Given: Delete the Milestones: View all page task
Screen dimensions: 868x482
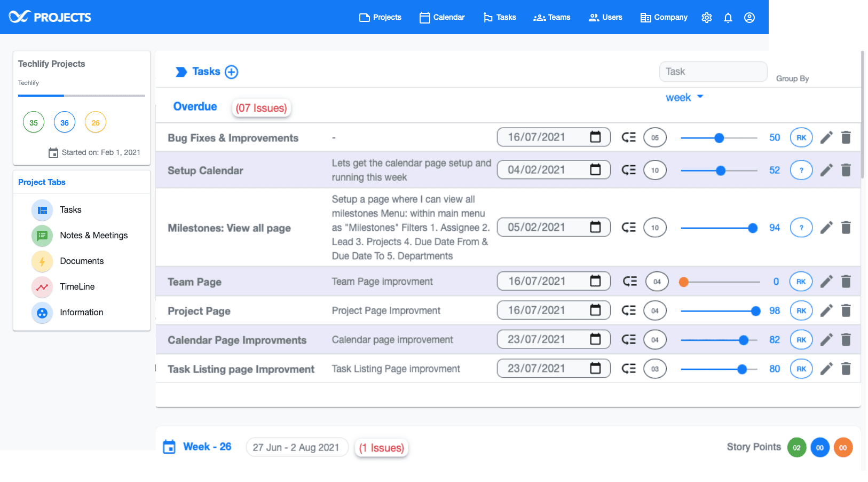Looking at the screenshot, I should [846, 228].
